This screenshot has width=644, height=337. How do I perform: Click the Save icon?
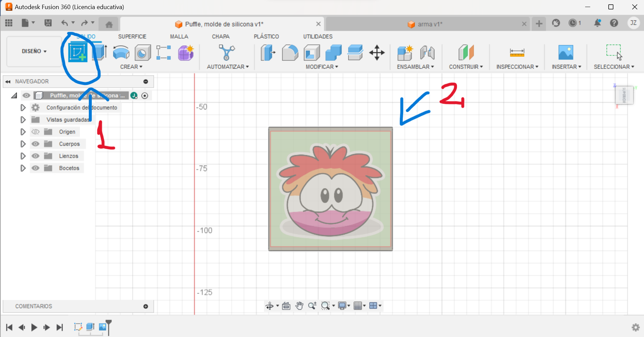click(48, 23)
